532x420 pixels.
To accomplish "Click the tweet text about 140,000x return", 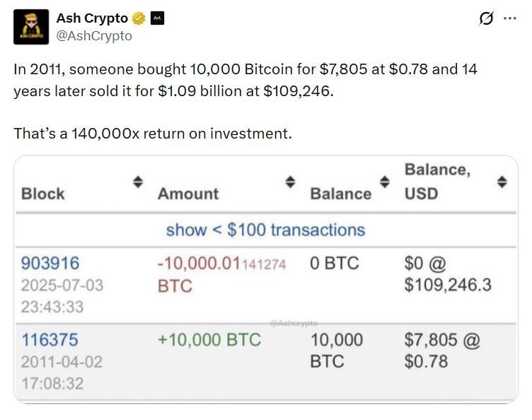I will [x=152, y=133].
